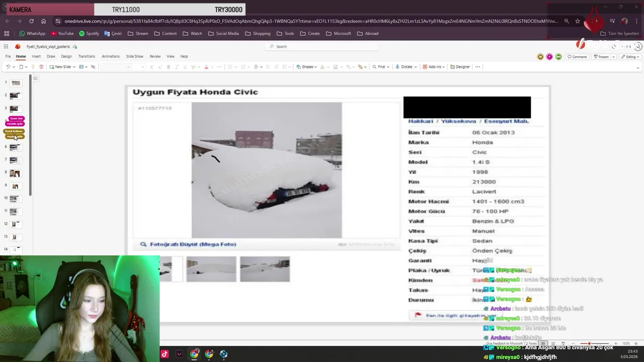The image size is (644, 362).
Task: Open the Shapes dropdown
Action: tap(306, 67)
